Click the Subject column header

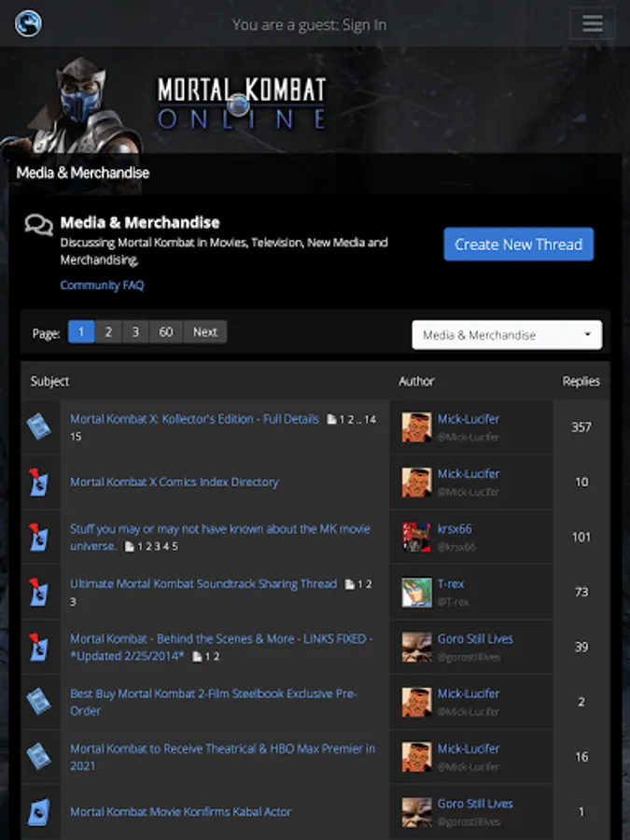point(49,381)
